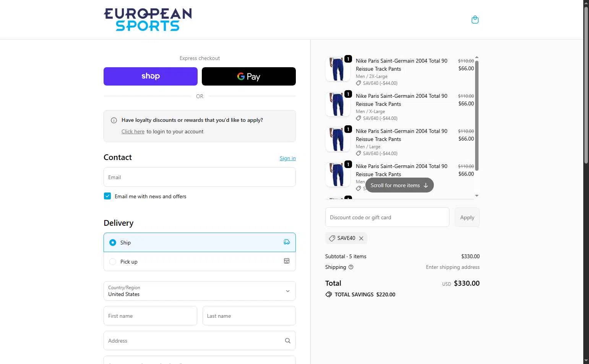This screenshot has height=364, width=589.
Task: Focus the Discount code or gift card field
Action: [387, 217]
